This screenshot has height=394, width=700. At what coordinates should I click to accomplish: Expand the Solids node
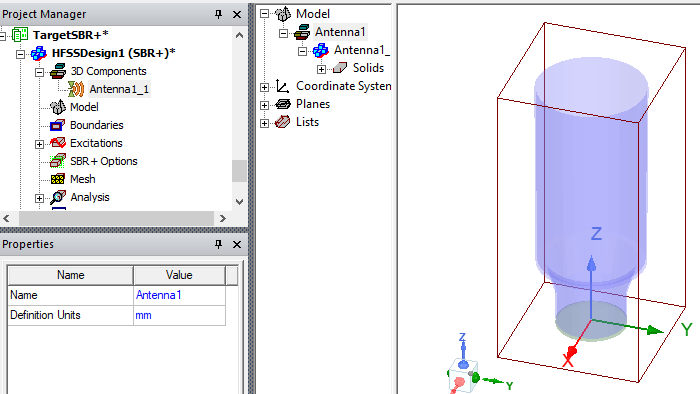click(x=321, y=69)
